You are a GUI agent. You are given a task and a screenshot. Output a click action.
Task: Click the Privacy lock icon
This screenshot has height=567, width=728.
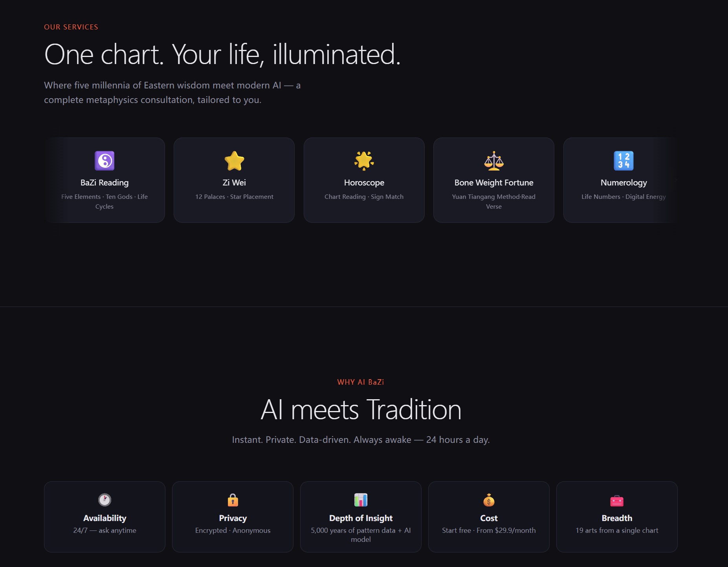click(x=233, y=500)
